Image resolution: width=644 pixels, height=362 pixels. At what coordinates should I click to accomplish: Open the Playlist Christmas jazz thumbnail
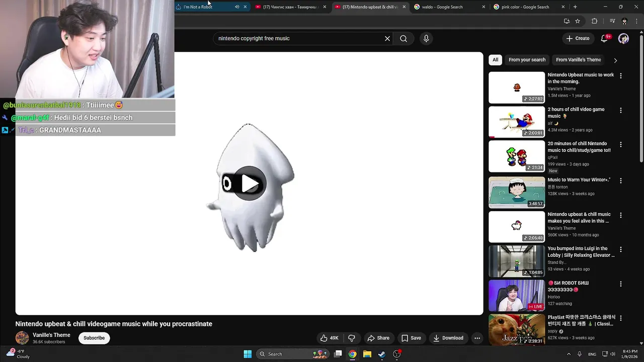[517, 329]
